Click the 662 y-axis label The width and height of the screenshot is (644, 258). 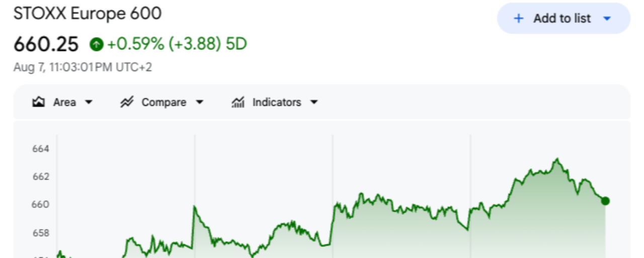click(40, 177)
